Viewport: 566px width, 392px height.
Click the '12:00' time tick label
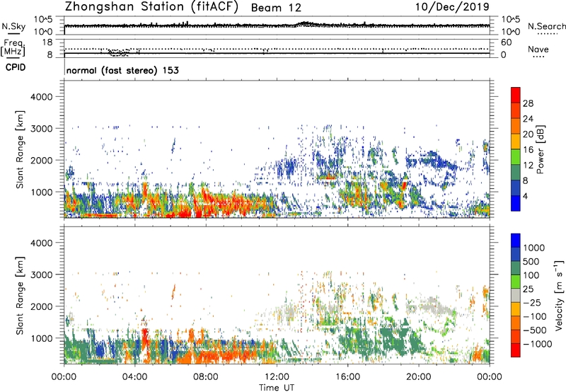point(277,377)
